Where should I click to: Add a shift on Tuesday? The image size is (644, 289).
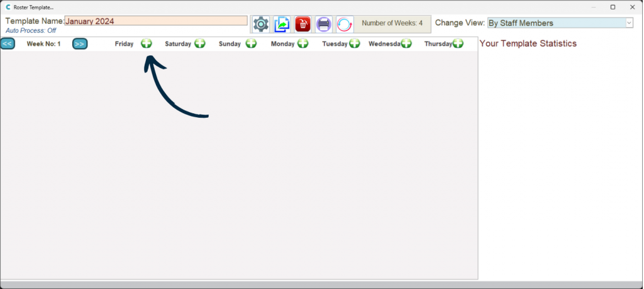354,43
